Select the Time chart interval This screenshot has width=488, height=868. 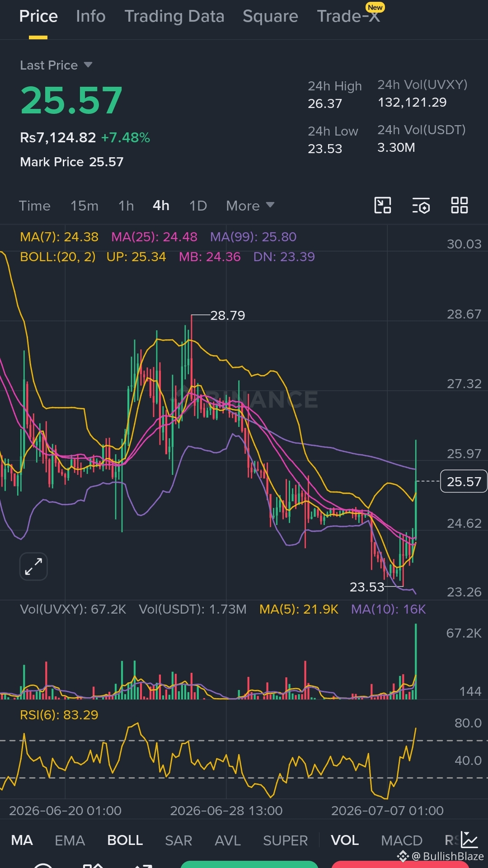tap(35, 206)
